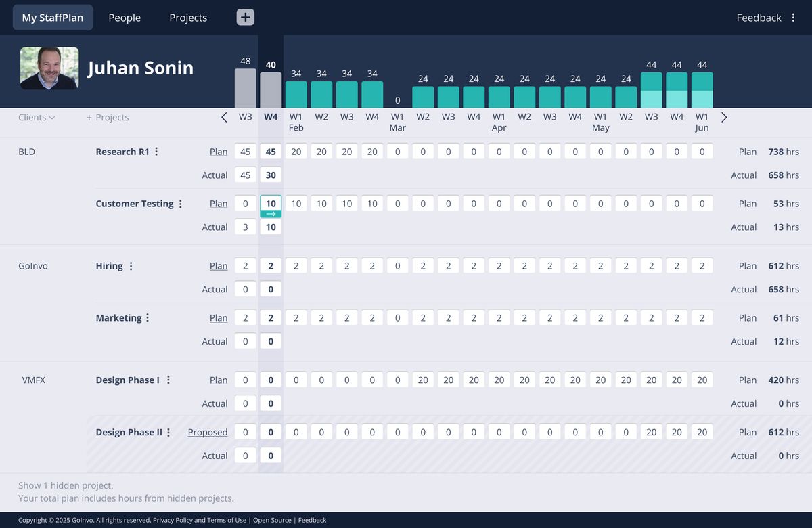Click the Plan link for Hiring
Screen dimensions: 812x528
[x=219, y=266]
